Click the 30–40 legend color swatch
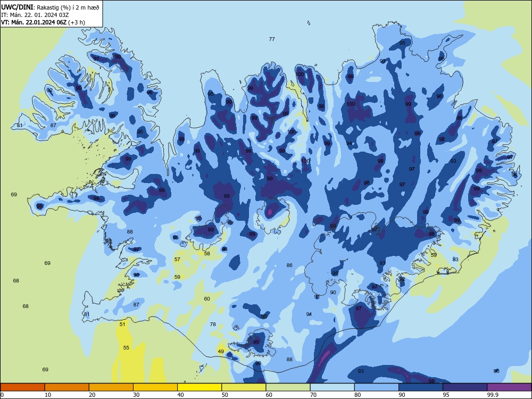The image size is (532, 399). (155, 387)
